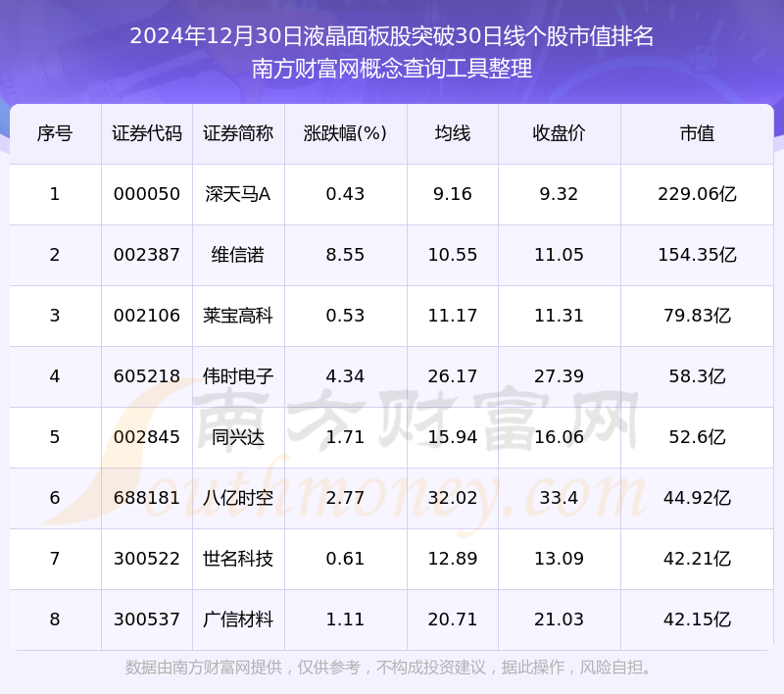Select stock code 300522
This screenshot has width=784, height=694.
click(146, 559)
